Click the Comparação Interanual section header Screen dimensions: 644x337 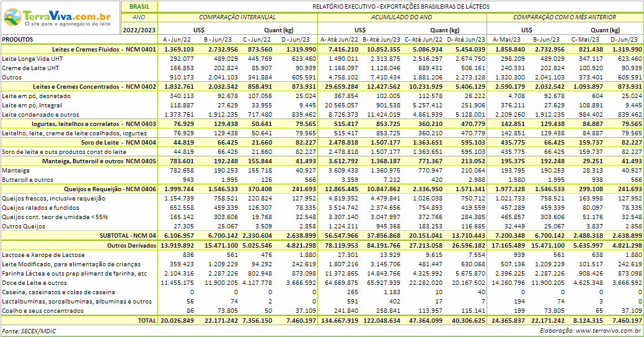coord(237,17)
